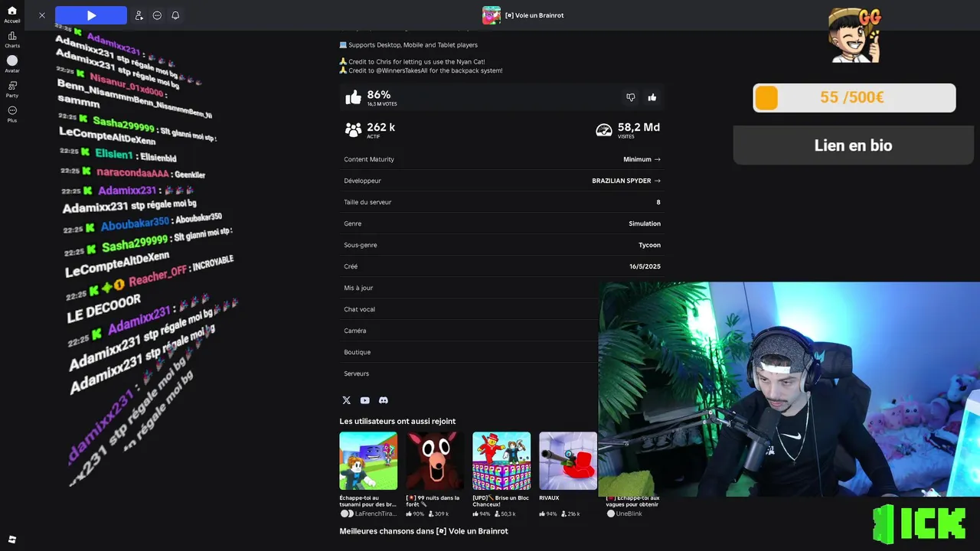This screenshot has height=551, width=980.
Task: Click Nisanur_01xd000 username in chat overlay
Action: (x=126, y=84)
